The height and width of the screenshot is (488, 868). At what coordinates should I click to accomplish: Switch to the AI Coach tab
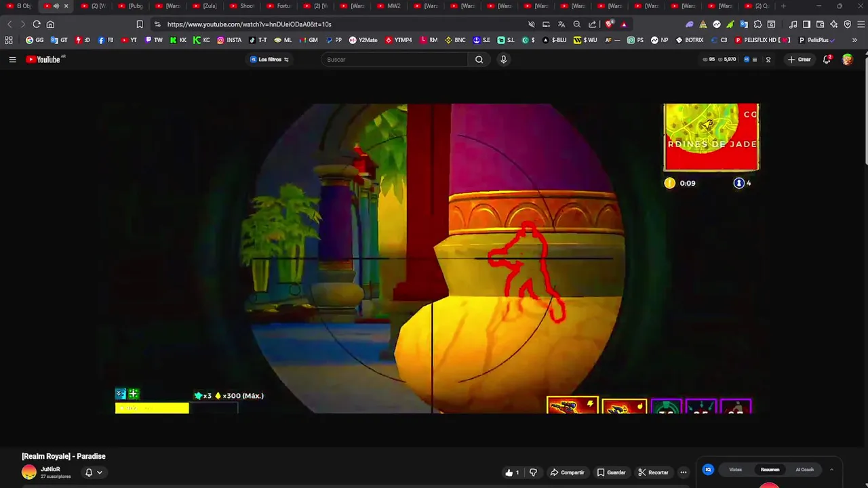tap(804, 470)
